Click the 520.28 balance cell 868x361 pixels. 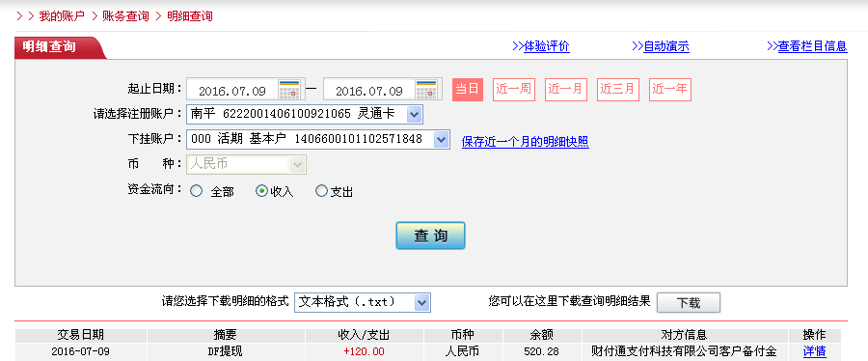(x=542, y=351)
